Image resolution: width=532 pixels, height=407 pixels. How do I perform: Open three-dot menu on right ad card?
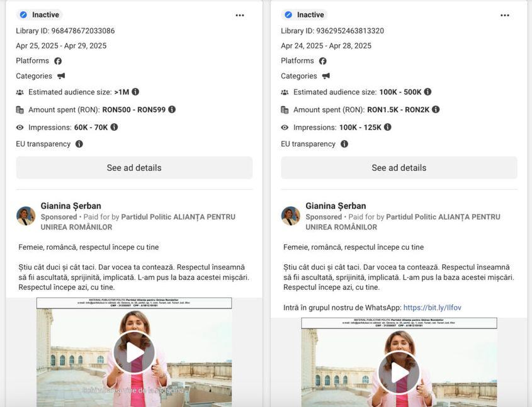click(x=505, y=15)
